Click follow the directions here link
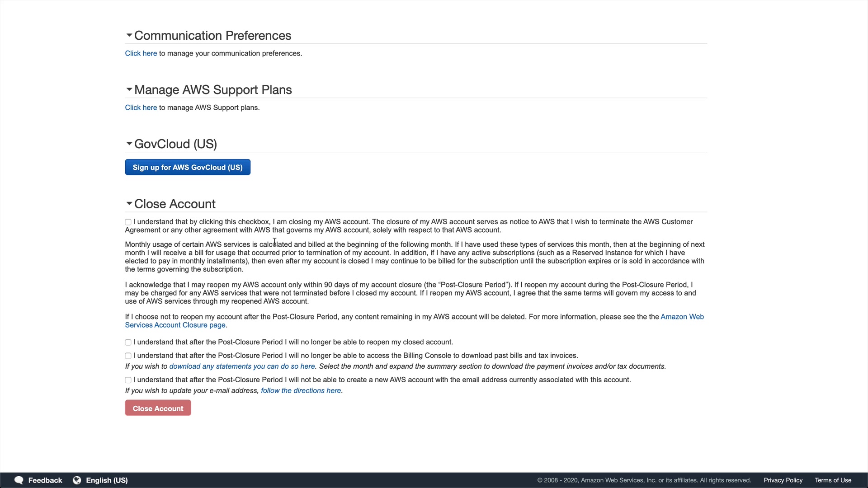868x488 pixels. (x=301, y=391)
